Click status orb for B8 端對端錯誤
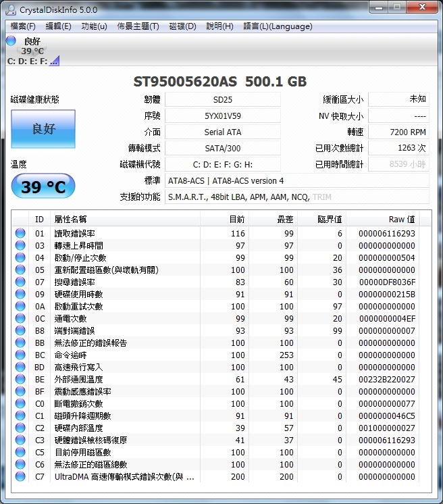Image resolution: width=443 pixels, height=504 pixels. (x=20, y=330)
